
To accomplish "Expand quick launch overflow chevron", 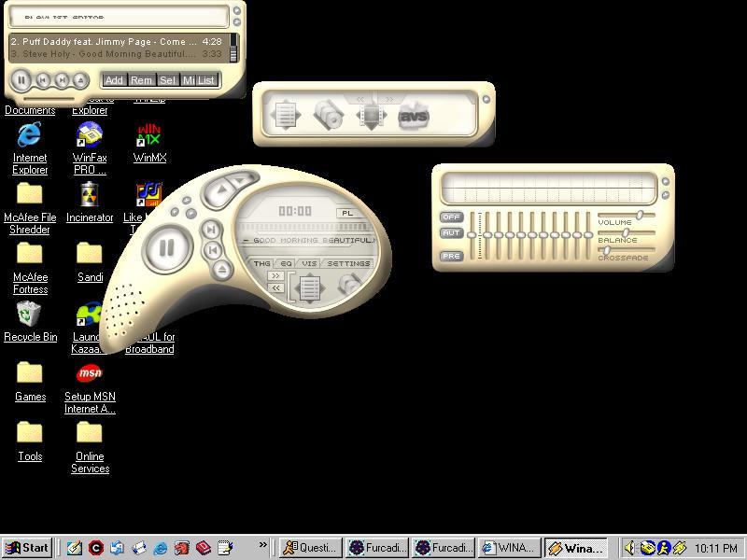I will pos(262,544).
